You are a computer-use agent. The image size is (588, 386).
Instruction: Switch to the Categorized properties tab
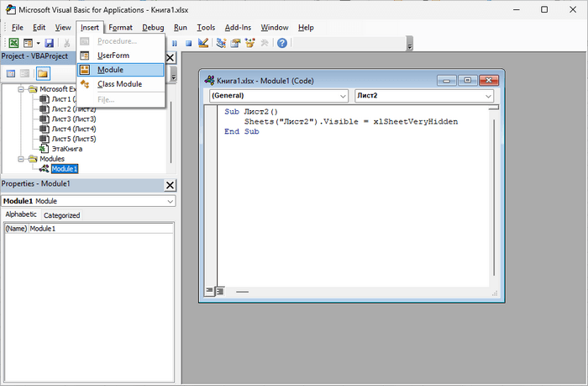pos(62,215)
